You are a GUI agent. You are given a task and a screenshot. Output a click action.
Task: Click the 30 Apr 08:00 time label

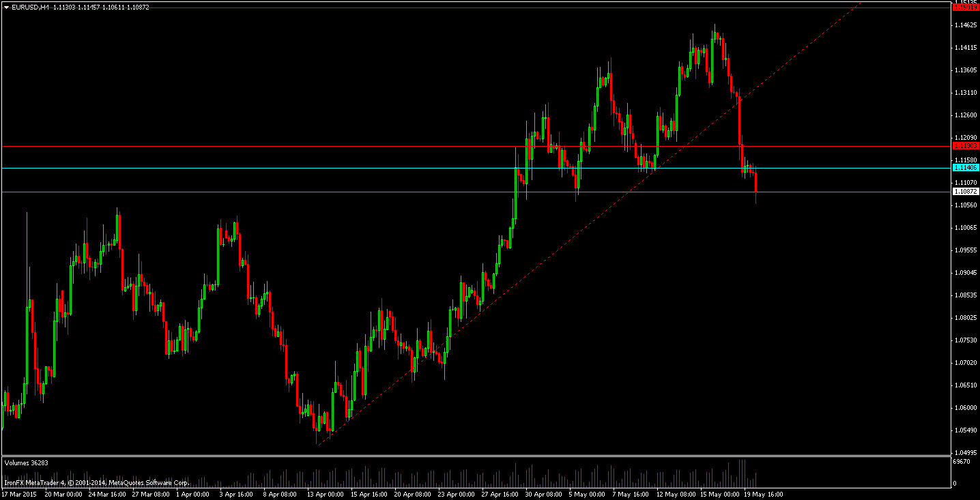(545, 494)
